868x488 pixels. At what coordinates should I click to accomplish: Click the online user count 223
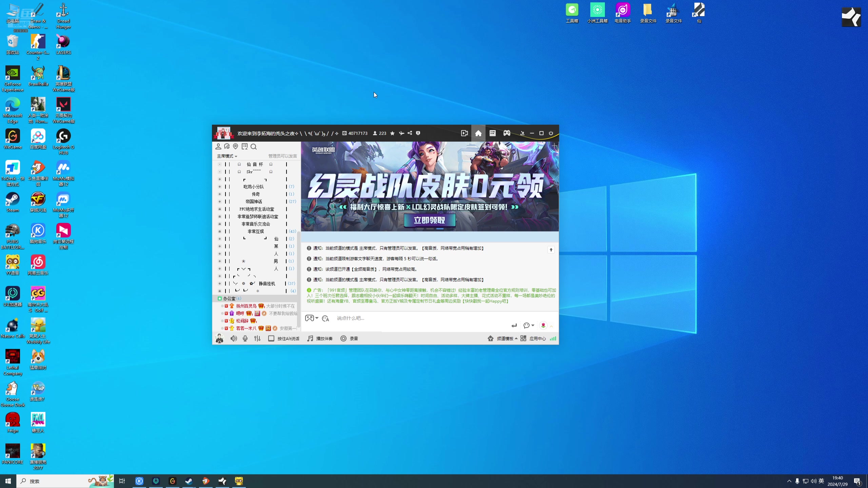[x=380, y=133]
